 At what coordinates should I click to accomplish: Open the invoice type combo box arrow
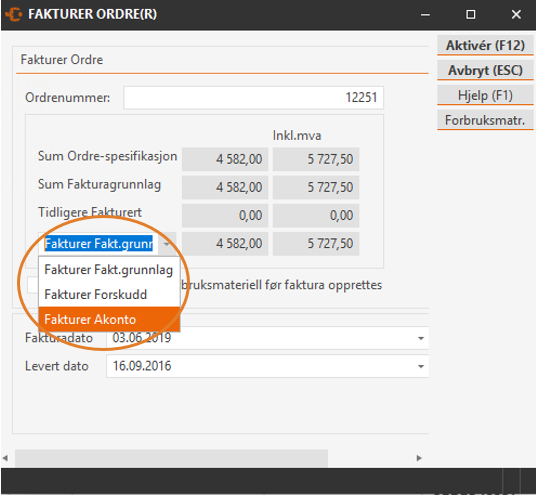[x=167, y=244]
